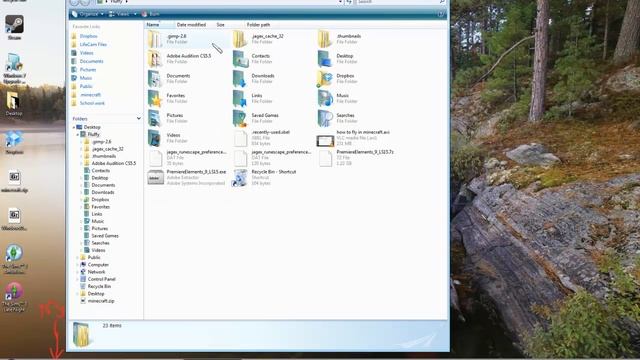Expand the Network node in Folders tree
This screenshot has height=360, width=640.
coord(78,272)
